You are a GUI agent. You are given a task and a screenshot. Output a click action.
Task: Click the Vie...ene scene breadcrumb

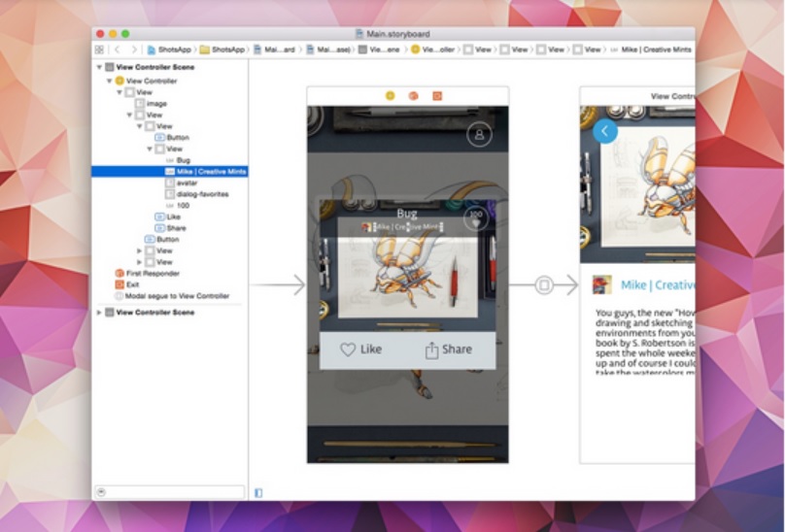coord(379,50)
